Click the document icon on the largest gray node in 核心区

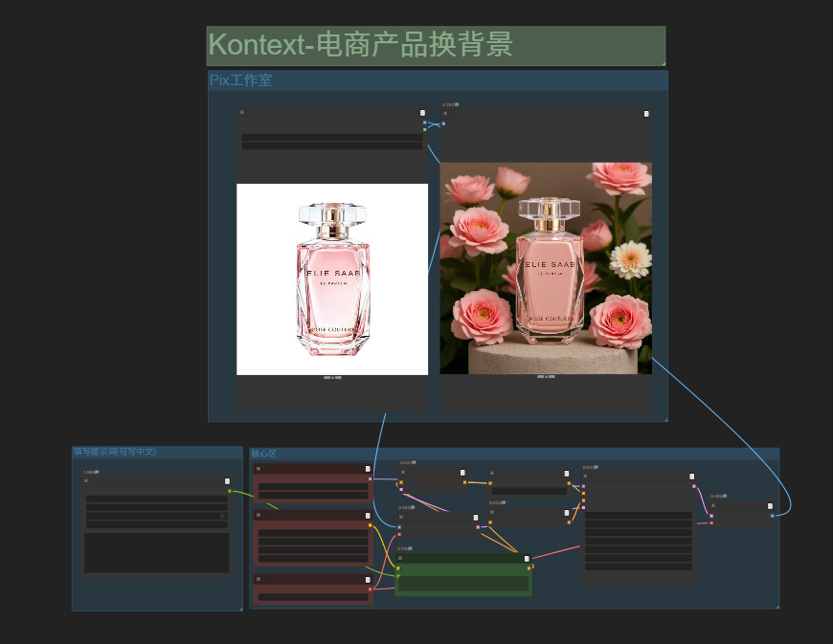tap(691, 477)
